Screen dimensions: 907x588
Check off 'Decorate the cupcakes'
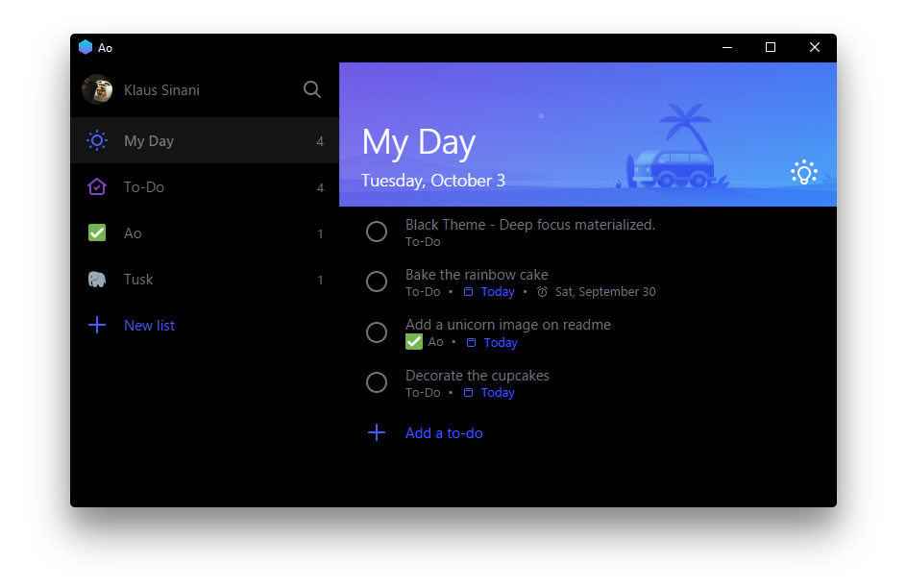point(377,382)
